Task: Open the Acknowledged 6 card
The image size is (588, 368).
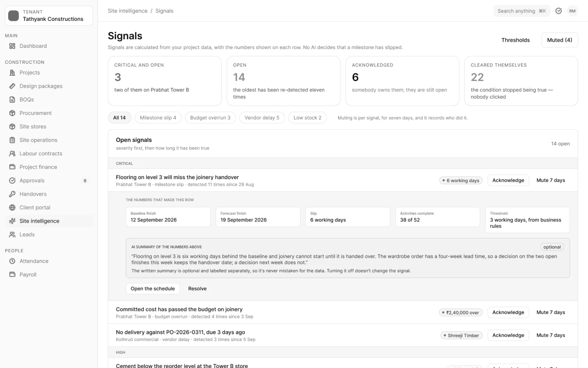Action: [402, 81]
